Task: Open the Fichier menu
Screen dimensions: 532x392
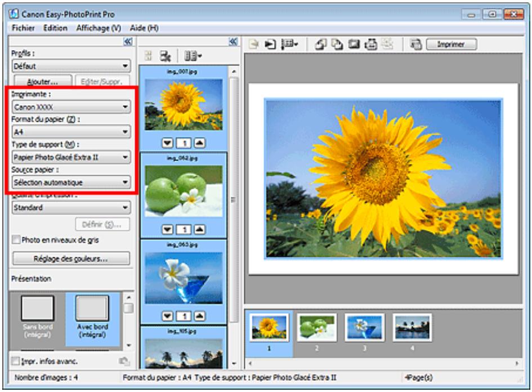Action: [23, 28]
